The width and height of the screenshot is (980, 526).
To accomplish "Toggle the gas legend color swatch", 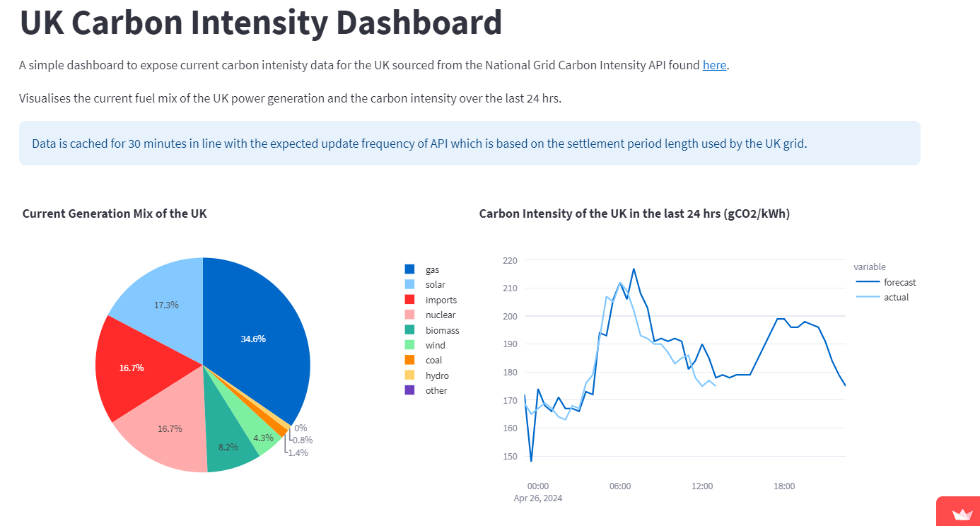I will pyautogui.click(x=409, y=269).
